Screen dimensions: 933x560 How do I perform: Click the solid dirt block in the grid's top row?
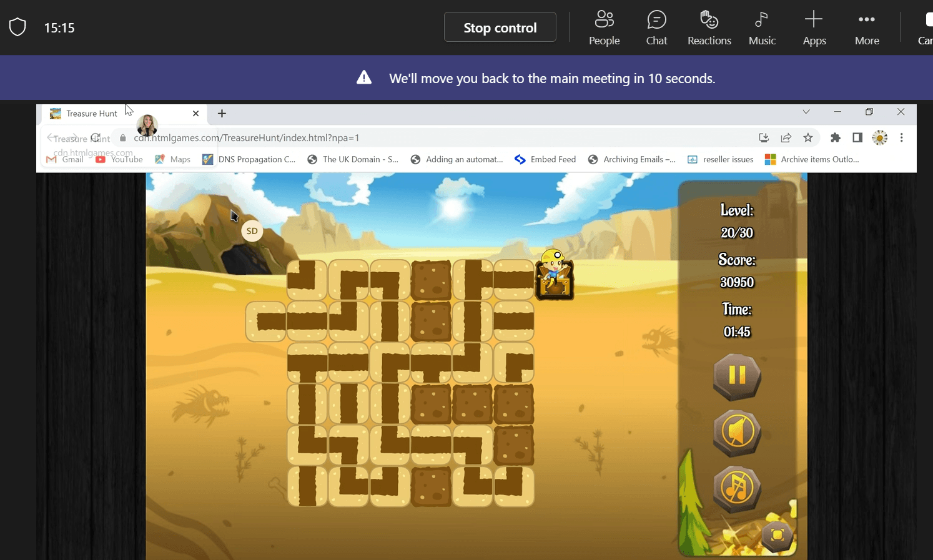click(431, 280)
